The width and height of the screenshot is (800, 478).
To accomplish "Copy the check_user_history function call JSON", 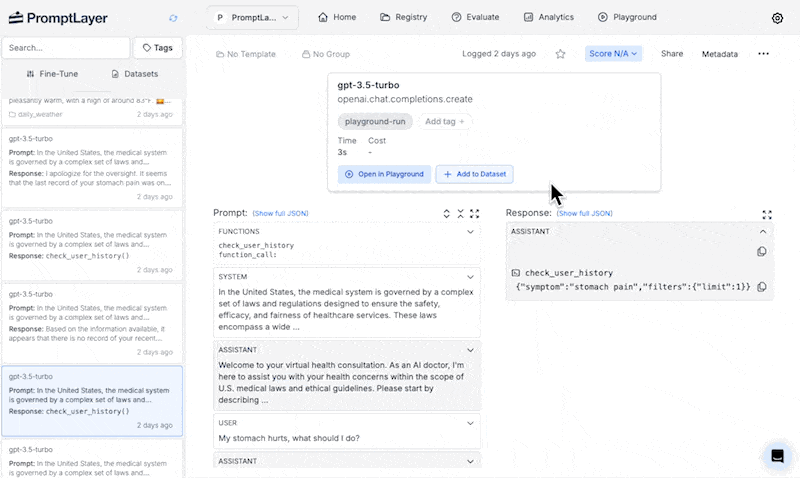I will click(762, 287).
